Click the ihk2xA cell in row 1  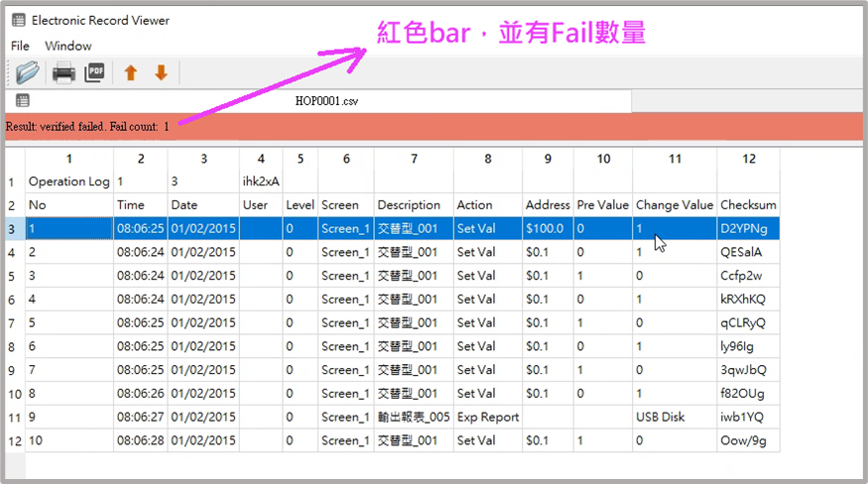click(x=261, y=181)
